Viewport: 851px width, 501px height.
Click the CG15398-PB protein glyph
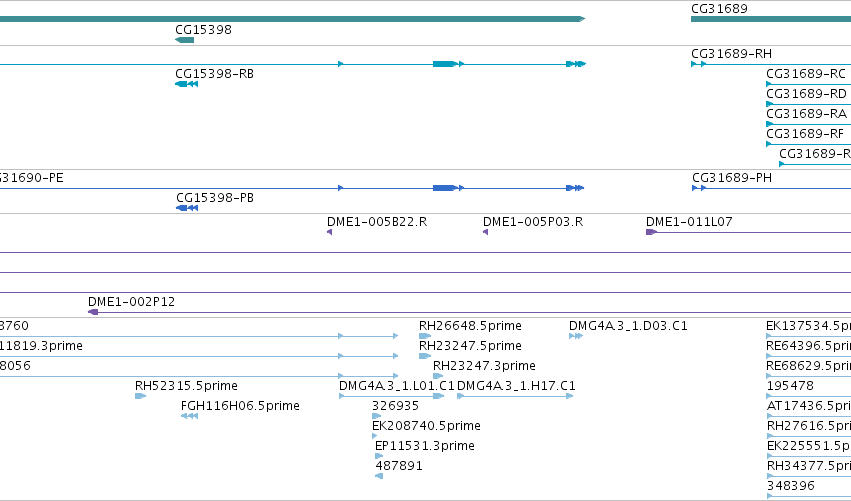187,208
